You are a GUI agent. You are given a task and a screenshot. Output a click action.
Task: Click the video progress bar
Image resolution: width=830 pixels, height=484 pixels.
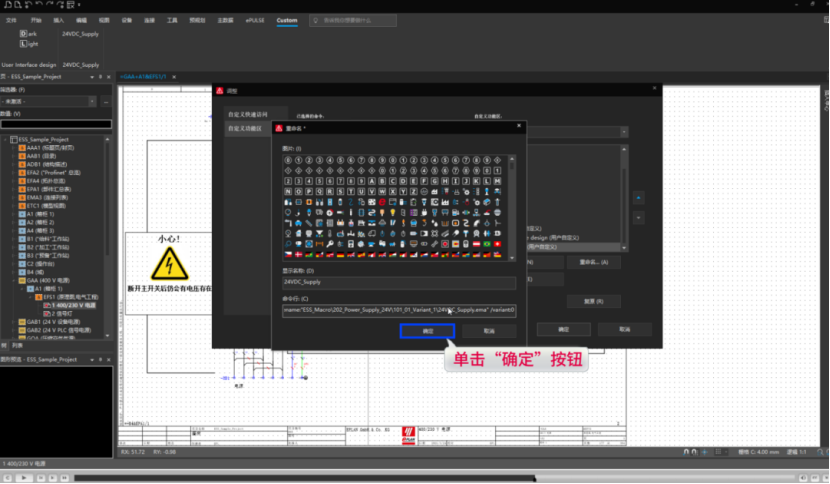434,478
